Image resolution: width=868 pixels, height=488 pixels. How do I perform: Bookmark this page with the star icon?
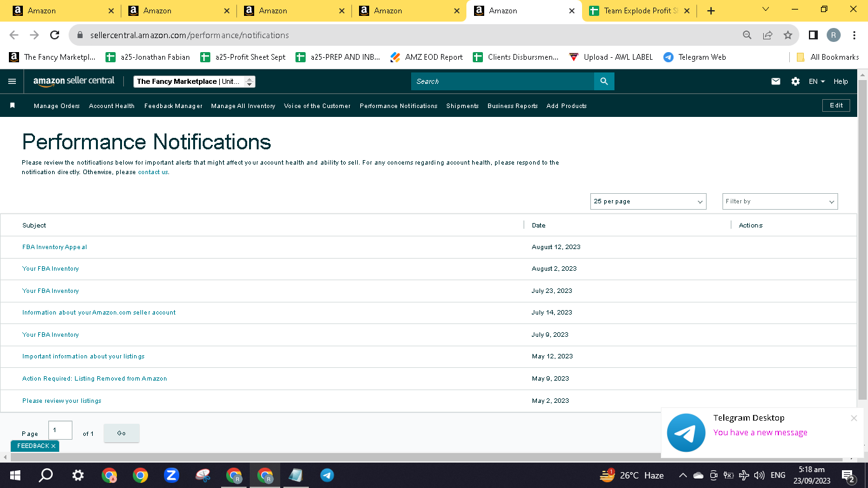coord(788,35)
